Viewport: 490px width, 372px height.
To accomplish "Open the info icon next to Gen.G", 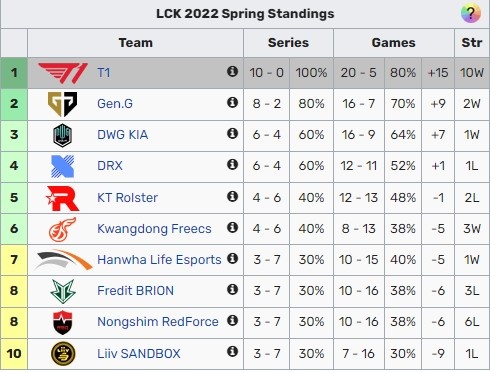I will click(232, 102).
